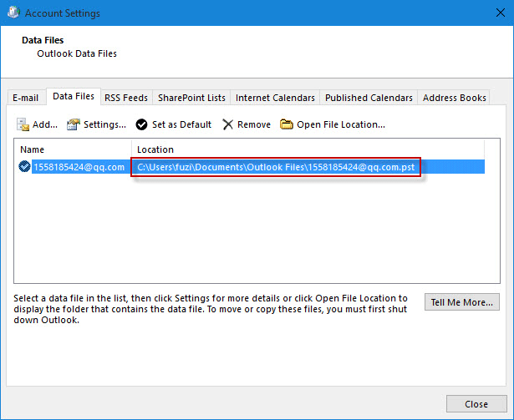Go to the SharePoint Lists tab
This screenshot has width=514, height=420.
point(191,98)
